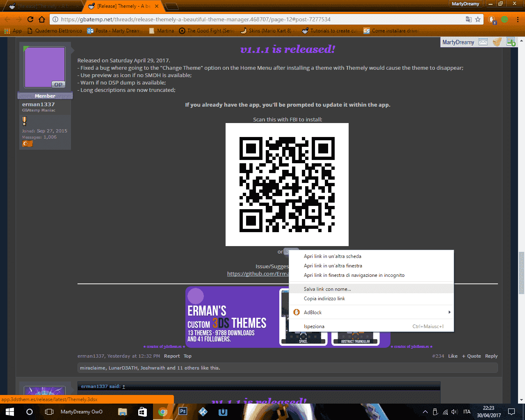This screenshot has width=525, height=420.
Task: Choose 'Salva link con nome...' from context menu
Action: click(x=372, y=289)
